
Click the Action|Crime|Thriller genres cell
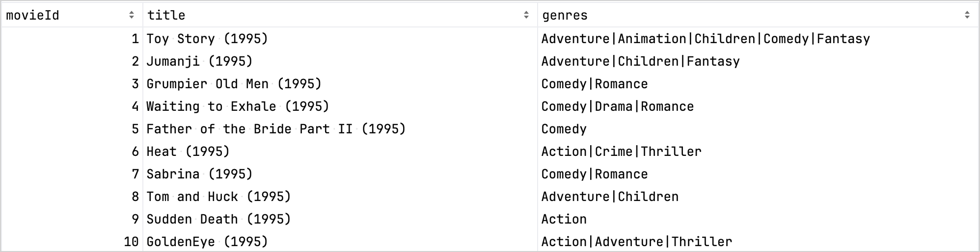coord(621,151)
